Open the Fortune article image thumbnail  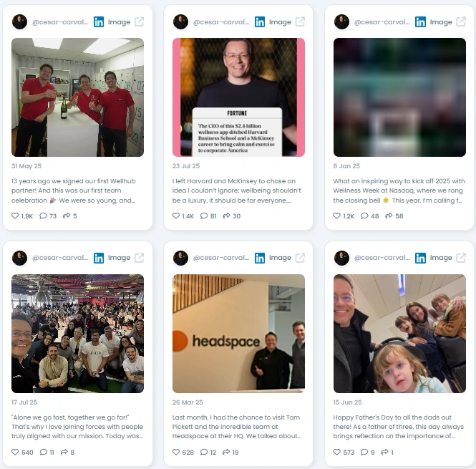[238, 97]
